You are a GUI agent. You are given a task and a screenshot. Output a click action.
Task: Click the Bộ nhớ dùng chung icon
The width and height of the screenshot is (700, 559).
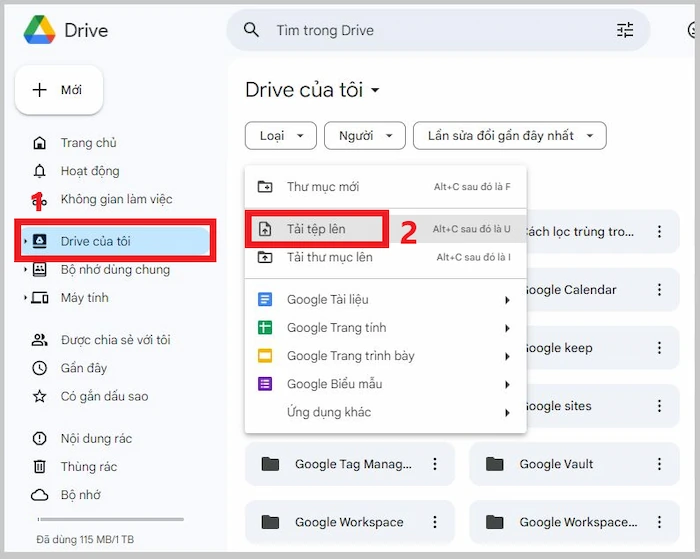(40, 270)
